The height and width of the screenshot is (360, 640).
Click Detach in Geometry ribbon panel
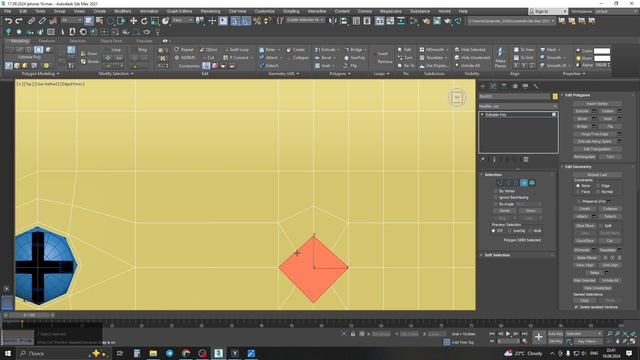[269, 65]
